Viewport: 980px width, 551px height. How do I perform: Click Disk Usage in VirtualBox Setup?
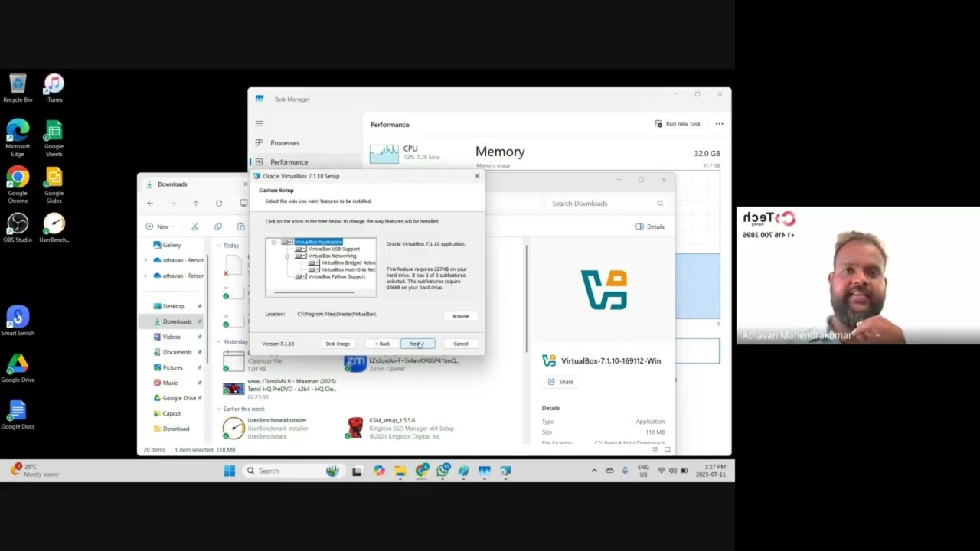(x=338, y=344)
